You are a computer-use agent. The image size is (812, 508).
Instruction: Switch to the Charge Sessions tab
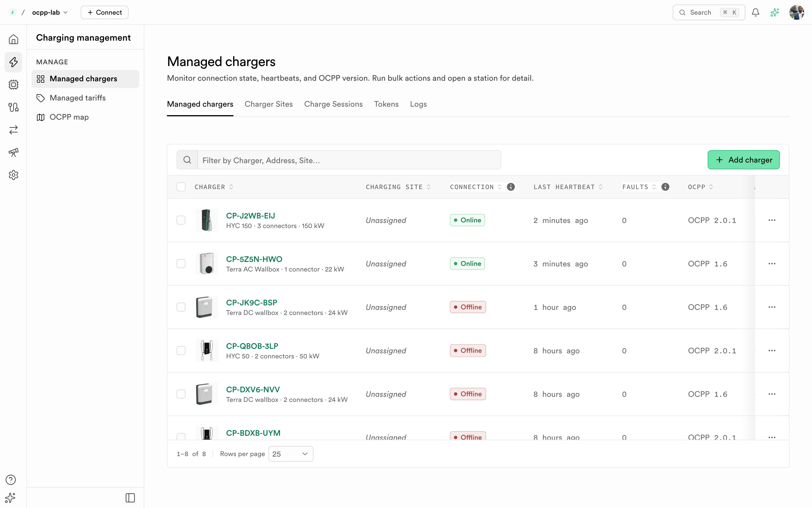tap(333, 104)
